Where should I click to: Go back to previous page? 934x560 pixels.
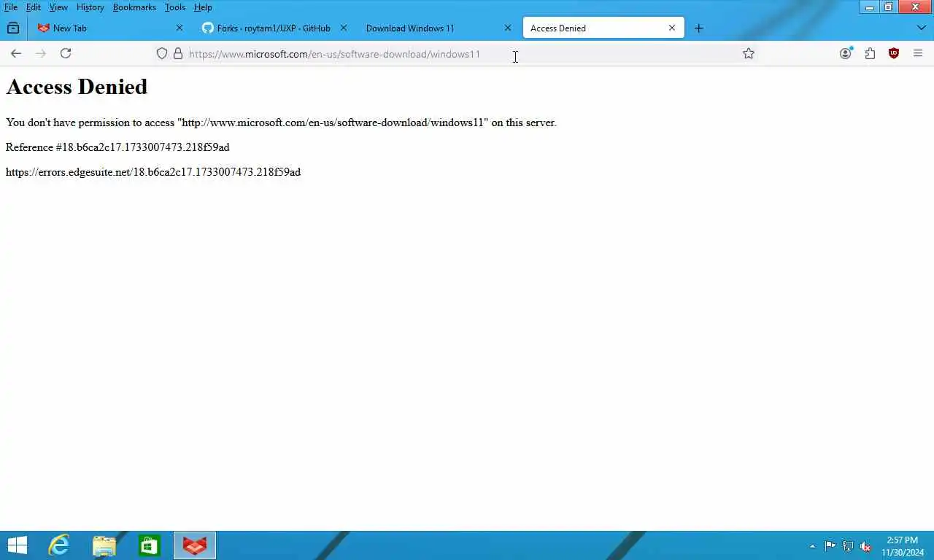(x=16, y=53)
